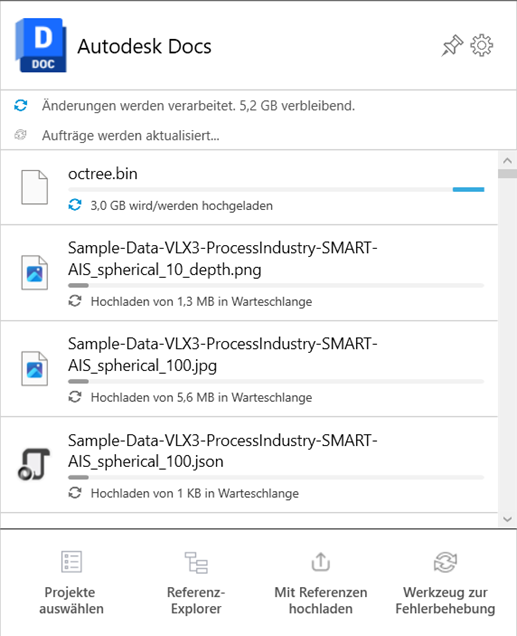Click the image file icon for spherical_10_depth.png
Screen dimensions: 517x636
click(x=34, y=273)
